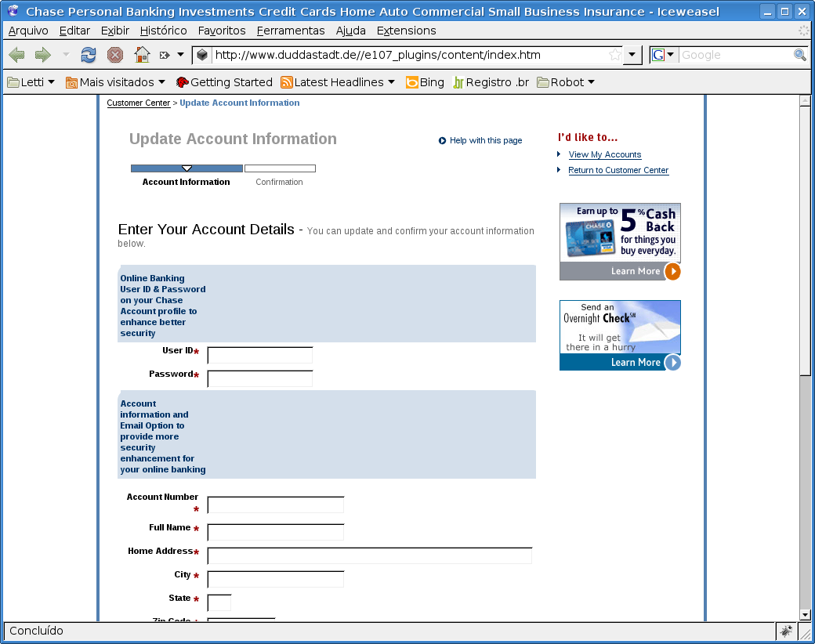Open the back/forward history dropdown arrow
Screen dimensions: 815x644
point(66,54)
